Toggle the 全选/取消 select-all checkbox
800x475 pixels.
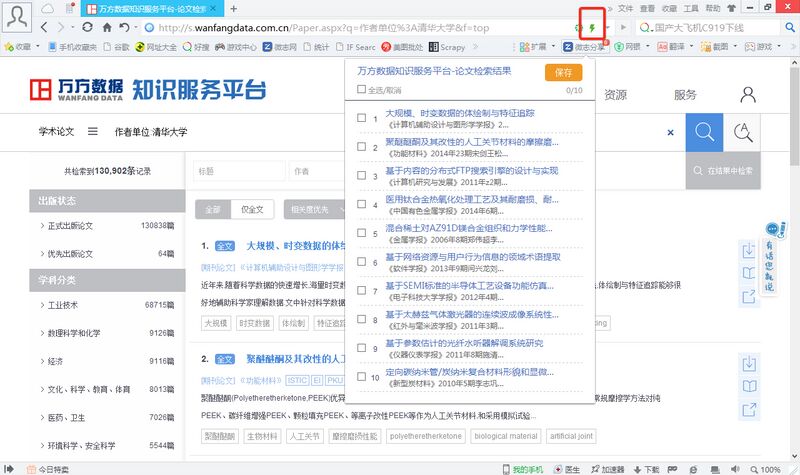pos(361,89)
